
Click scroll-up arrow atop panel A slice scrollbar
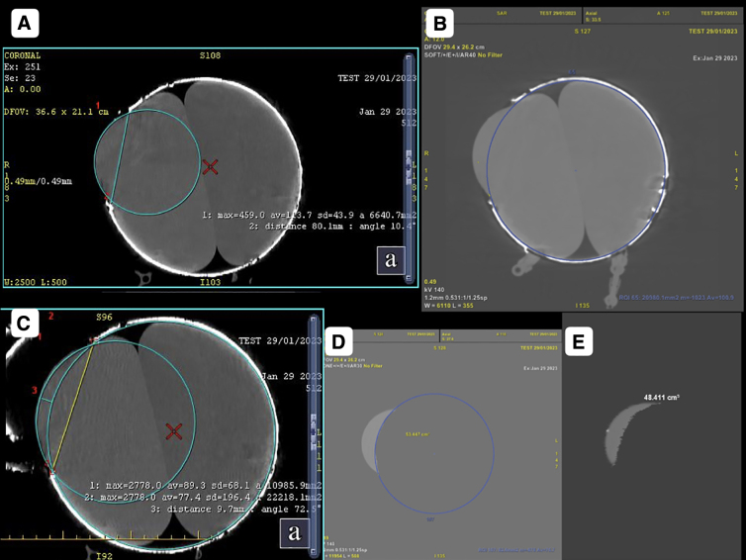point(409,57)
